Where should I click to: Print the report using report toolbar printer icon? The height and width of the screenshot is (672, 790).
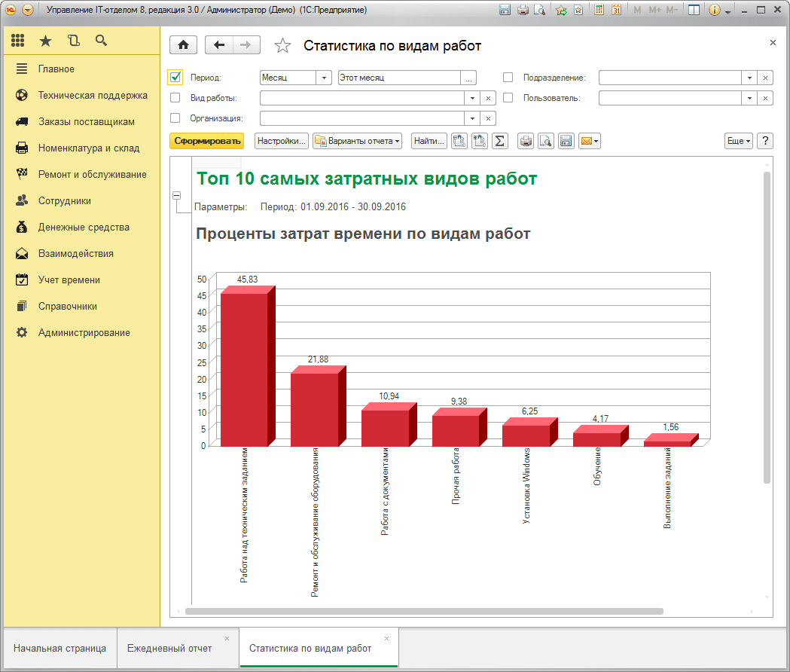[x=526, y=141]
